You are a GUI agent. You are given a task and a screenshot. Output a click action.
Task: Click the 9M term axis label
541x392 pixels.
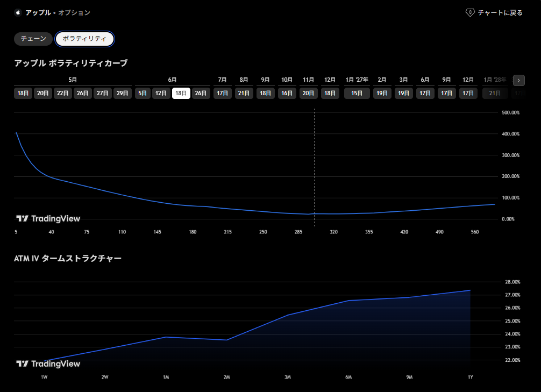click(x=410, y=377)
